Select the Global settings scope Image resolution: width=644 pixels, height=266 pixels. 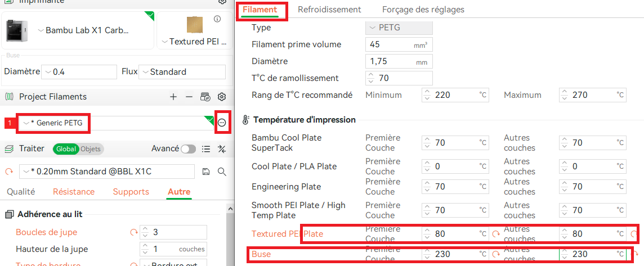pos(66,149)
